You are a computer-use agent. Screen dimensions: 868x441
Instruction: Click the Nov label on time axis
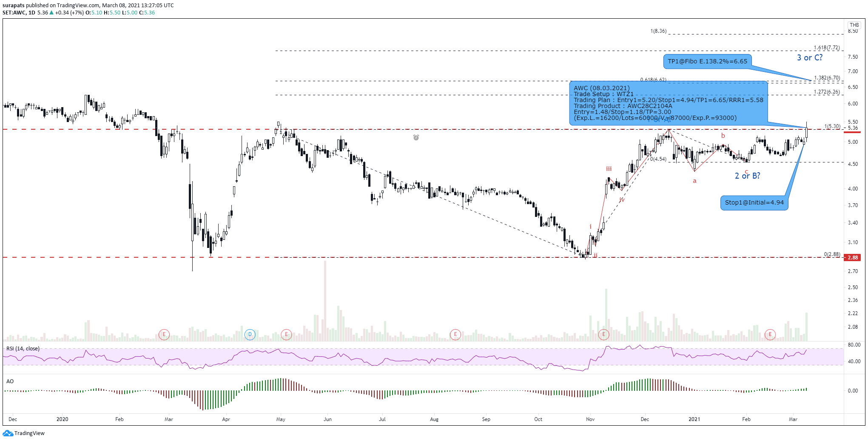(x=590, y=419)
